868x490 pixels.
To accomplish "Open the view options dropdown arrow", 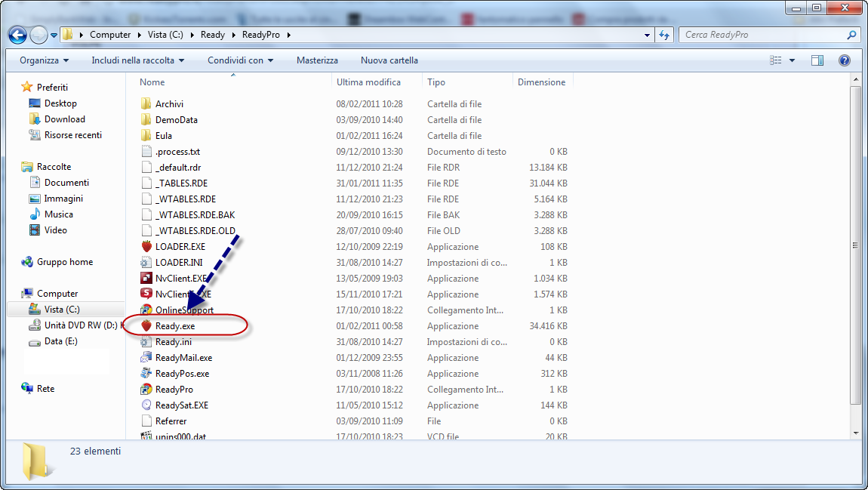I will [x=793, y=60].
